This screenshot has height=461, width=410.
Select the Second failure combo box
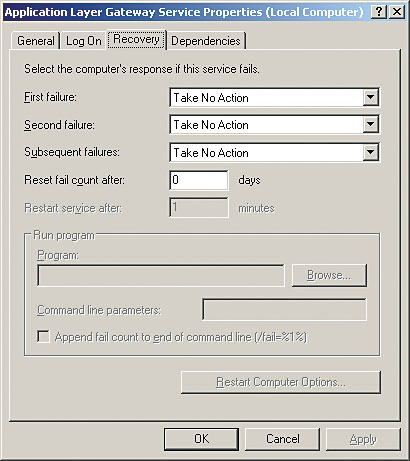pyautogui.click(x=274, y=125)
